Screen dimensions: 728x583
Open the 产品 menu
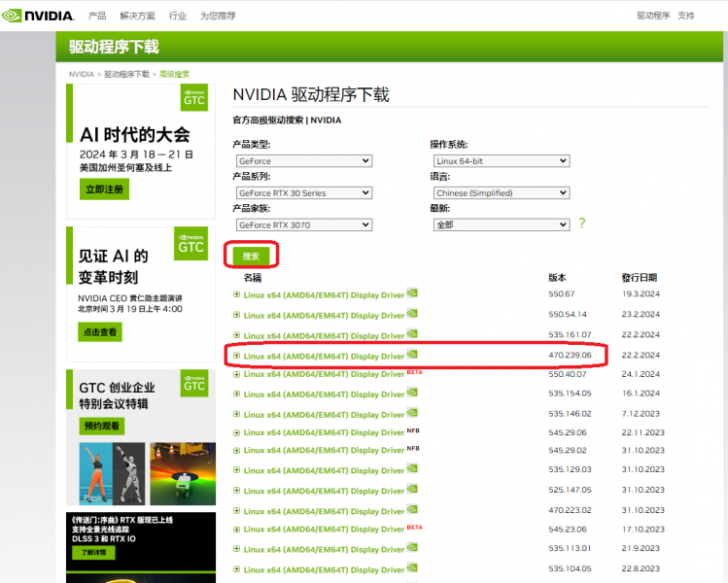coord(97,16)
